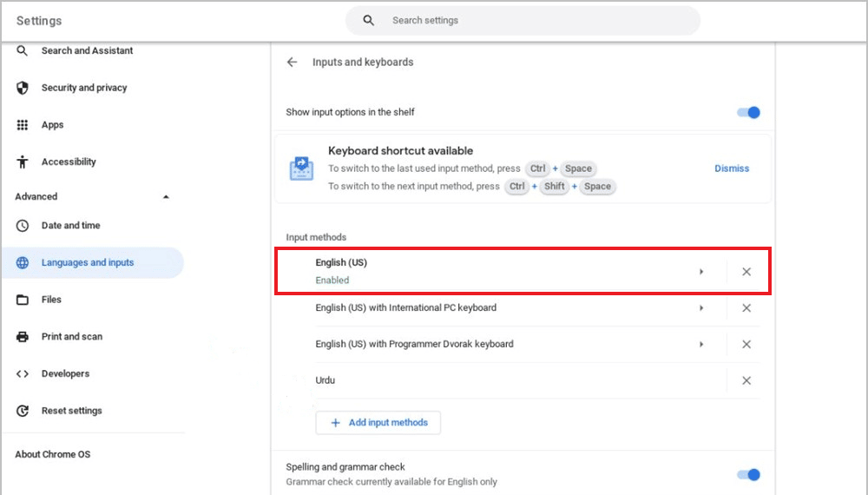The width and height of the screenshot is (868, 495).
Task: Click the Files folder icon
Action: tap(23, 300)
